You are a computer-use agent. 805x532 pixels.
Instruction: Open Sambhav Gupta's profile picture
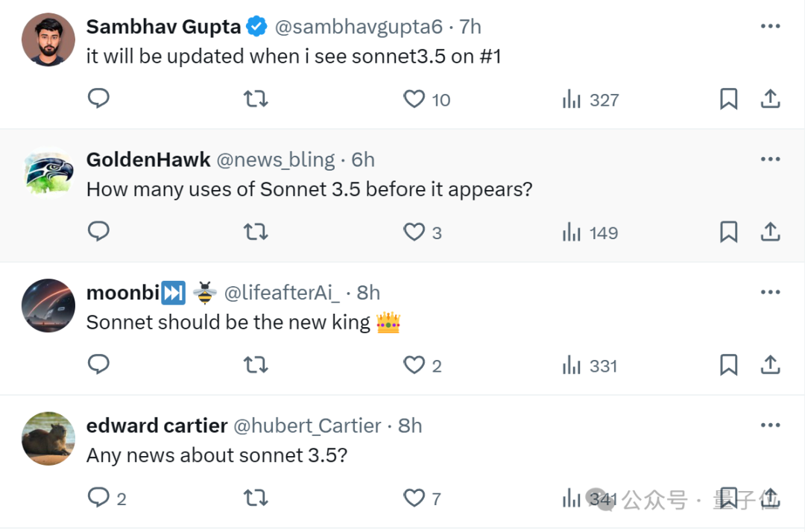pos(48,39)
